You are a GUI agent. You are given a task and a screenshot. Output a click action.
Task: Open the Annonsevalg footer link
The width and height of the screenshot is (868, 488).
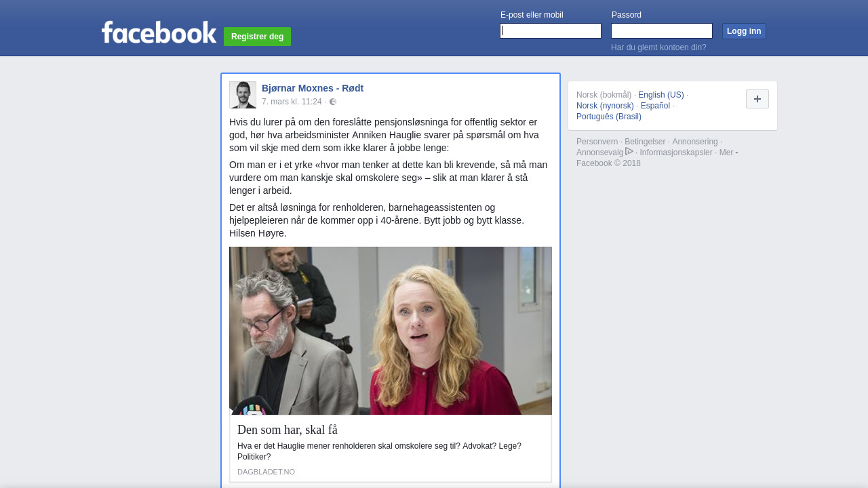point(600,152)
